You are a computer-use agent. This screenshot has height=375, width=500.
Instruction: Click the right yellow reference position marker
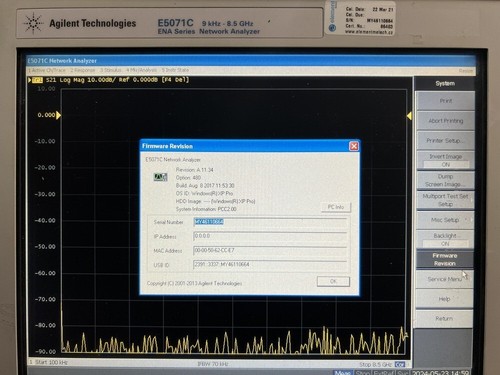click(409, 116)
